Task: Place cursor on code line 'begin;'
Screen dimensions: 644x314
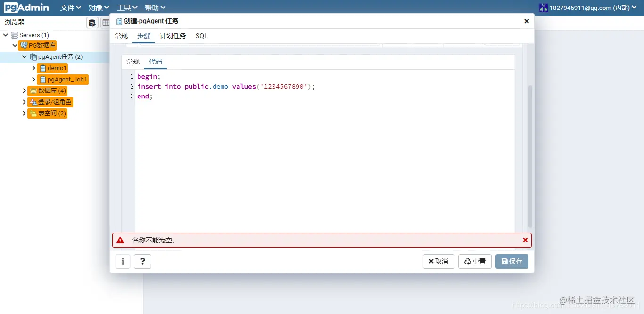Action: pos(149,76)
